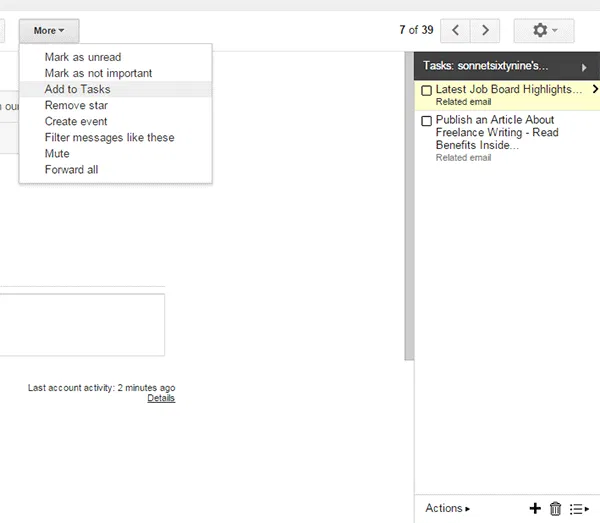600x523 pixels.
Task: Select Add to Tasks menu option
Action: [x=77, y=89]
